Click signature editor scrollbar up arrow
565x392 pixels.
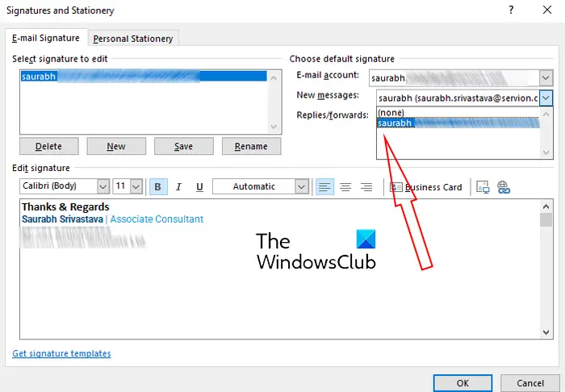[x=546, y=206]
